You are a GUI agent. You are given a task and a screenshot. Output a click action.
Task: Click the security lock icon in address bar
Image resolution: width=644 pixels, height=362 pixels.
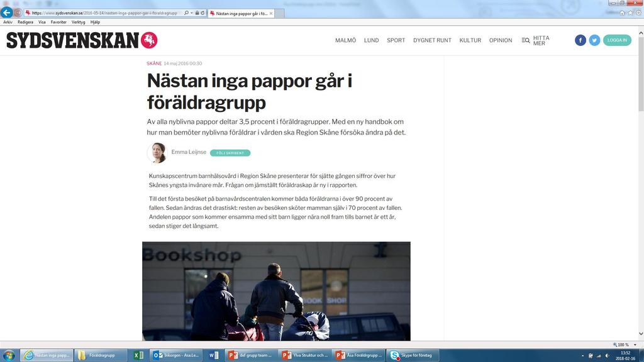pyautogui.click(x=197, y=13)
